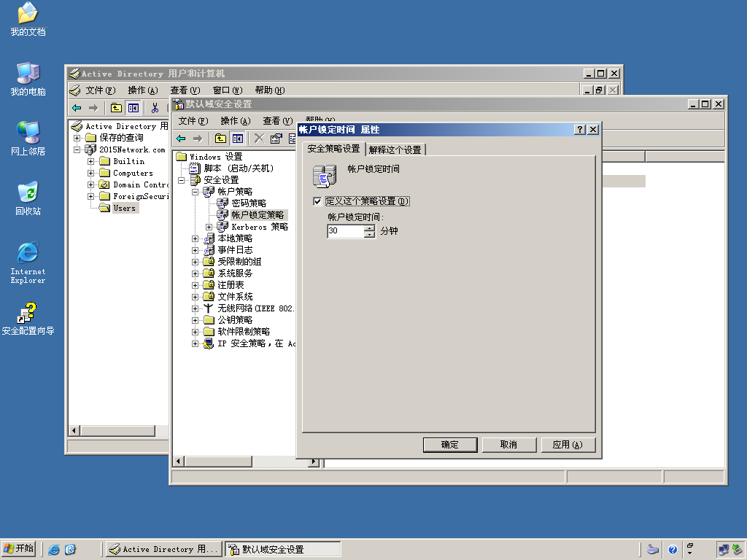Switch to 安全策略设置 tab
Image resolution: width=747 pixels, height=560 pixels.
pos(333,149)
